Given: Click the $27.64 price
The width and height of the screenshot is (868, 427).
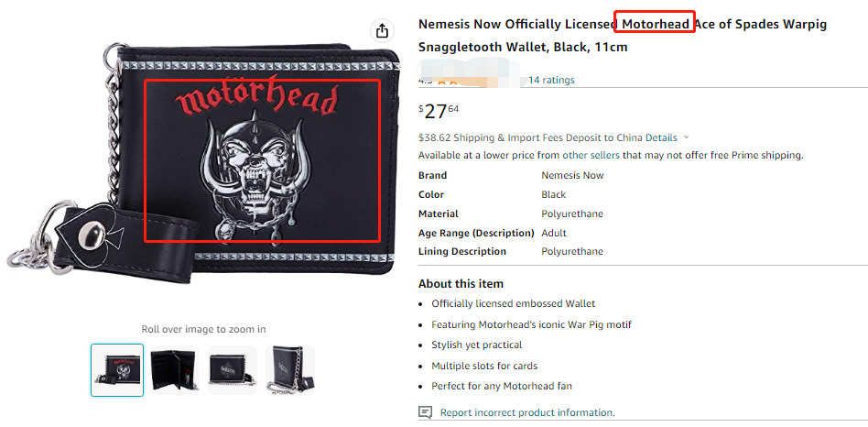Looking at the screenshot, I should pos(439,111).
